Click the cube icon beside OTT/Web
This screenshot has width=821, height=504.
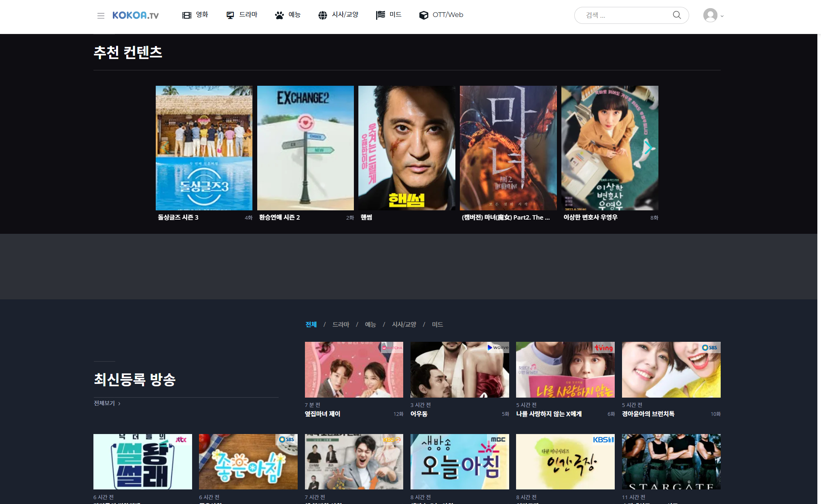pos(423,15)
